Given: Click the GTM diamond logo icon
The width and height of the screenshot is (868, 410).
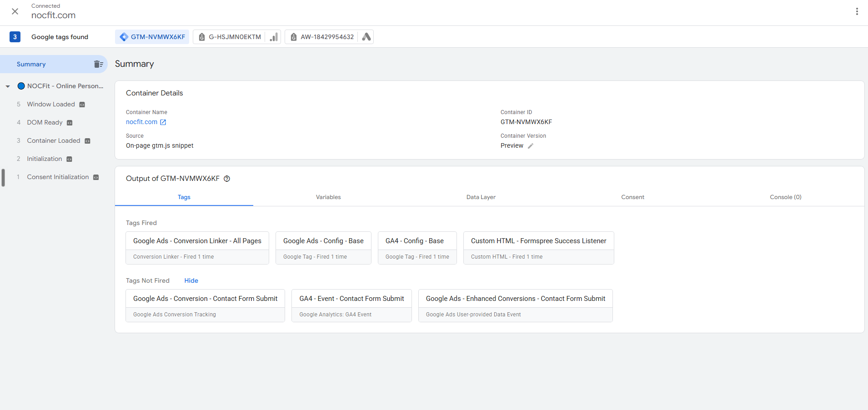Looking at the screenshot, I should point(124,37).
